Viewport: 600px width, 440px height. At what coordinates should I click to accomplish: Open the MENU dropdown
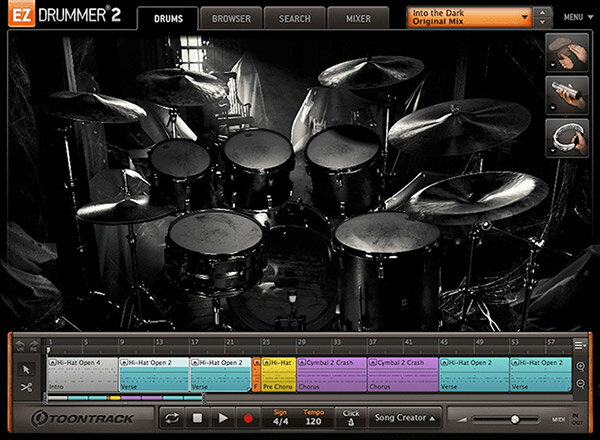pyautogui.click(x=575, y=17)
